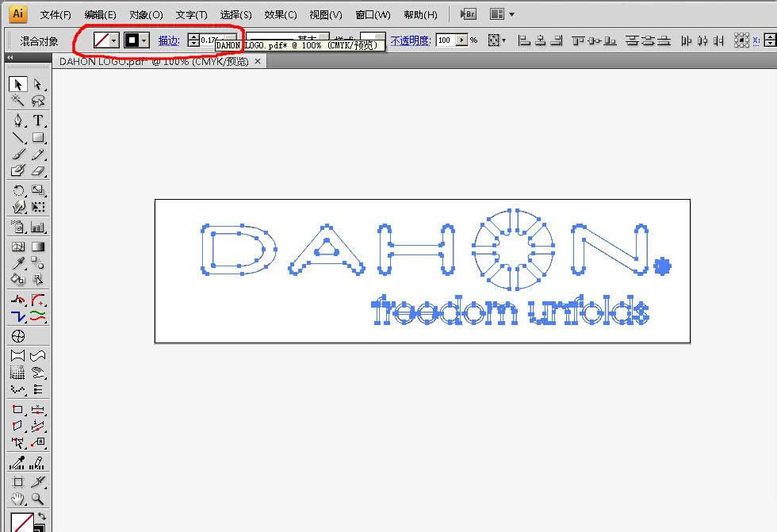Select the Free Transform tool
The width and height of the screenshot is (777, 532).
(38, 207)
